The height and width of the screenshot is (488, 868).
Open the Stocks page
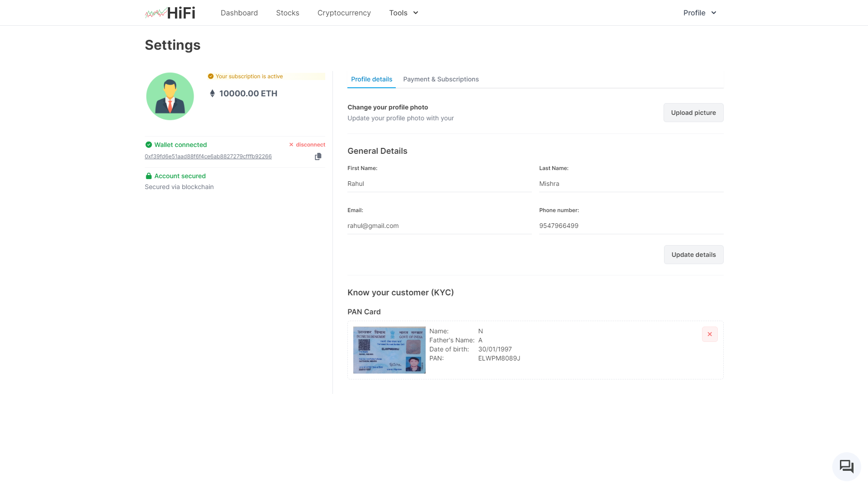coord(288,13)
